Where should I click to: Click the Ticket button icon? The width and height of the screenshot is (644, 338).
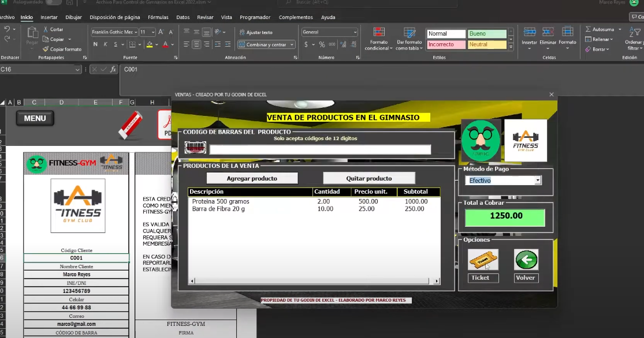coord(483,260)
